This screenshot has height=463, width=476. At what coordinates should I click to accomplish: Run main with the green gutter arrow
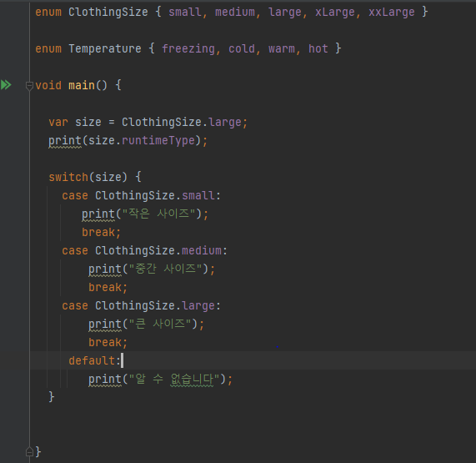pos(6,85)
